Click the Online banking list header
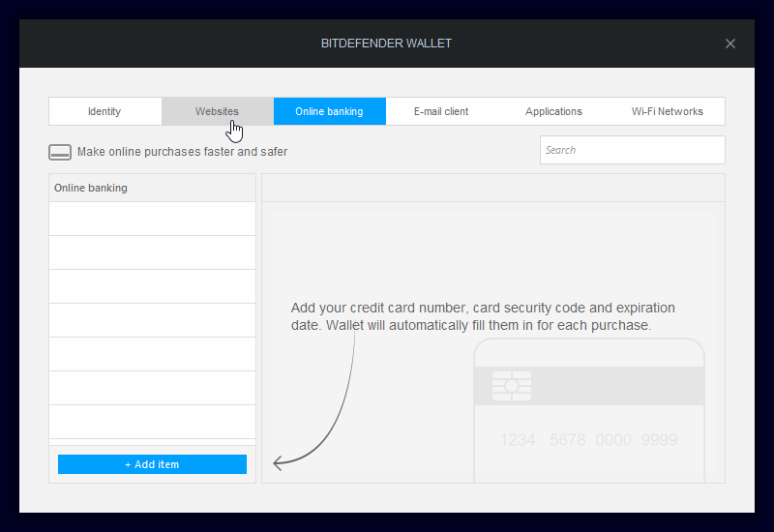The width and height of the screenshot is (774, 532). 152,188
